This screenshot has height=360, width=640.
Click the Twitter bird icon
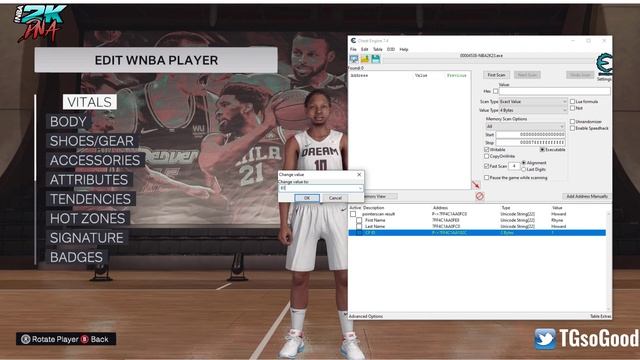(545, 338)
